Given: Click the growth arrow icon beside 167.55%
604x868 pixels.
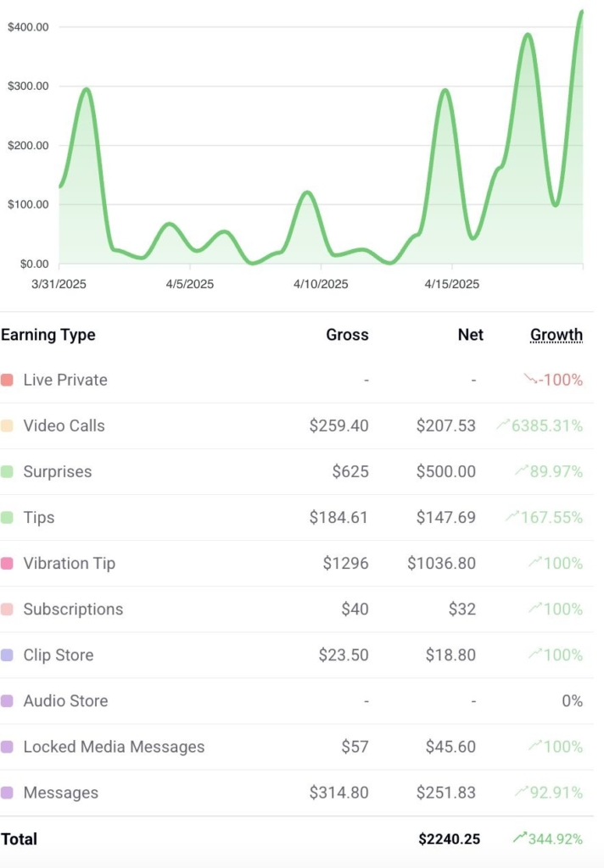Looking at the screenshot, I should tap(512, 517).
